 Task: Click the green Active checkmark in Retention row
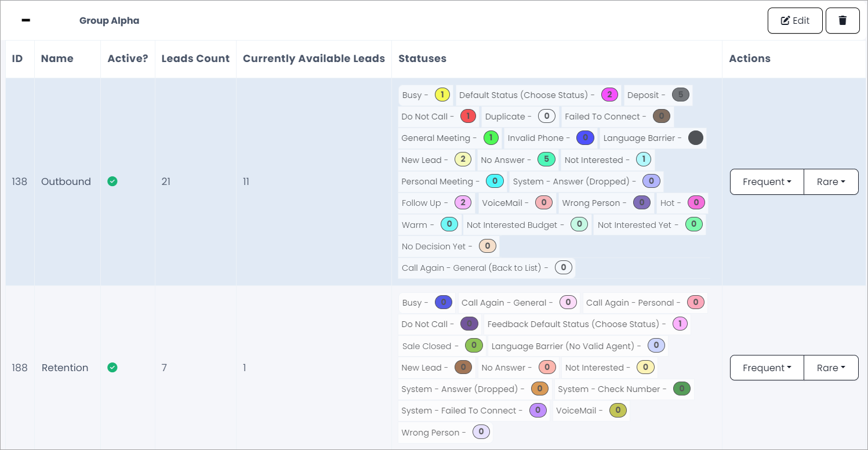(112, 368)
